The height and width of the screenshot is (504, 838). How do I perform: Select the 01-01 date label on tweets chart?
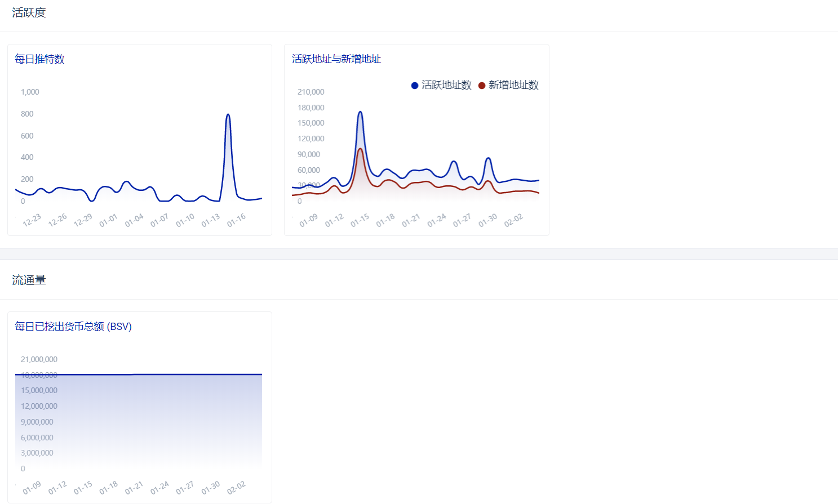(109, 220)
